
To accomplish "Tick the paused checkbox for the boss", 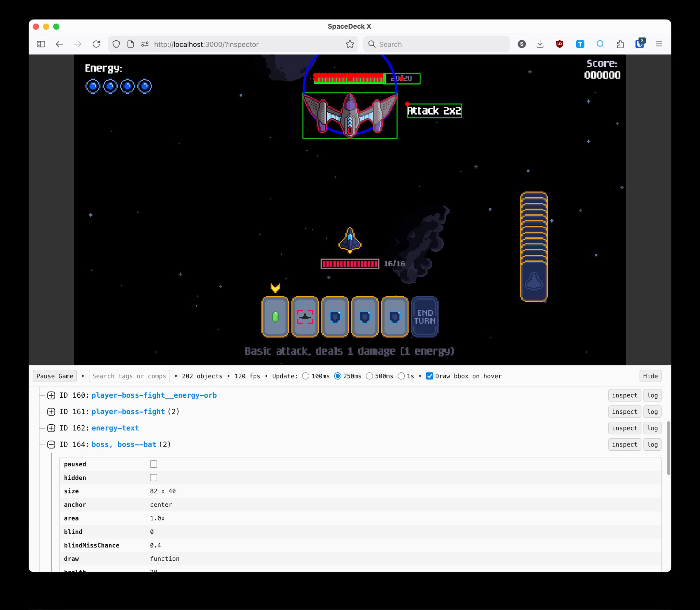I will pos(153,464).
